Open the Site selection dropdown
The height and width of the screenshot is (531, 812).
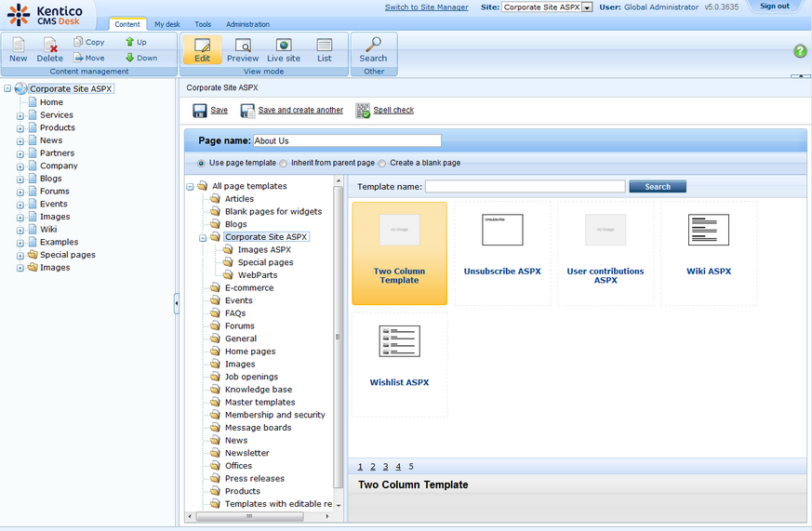coord(587,7)
